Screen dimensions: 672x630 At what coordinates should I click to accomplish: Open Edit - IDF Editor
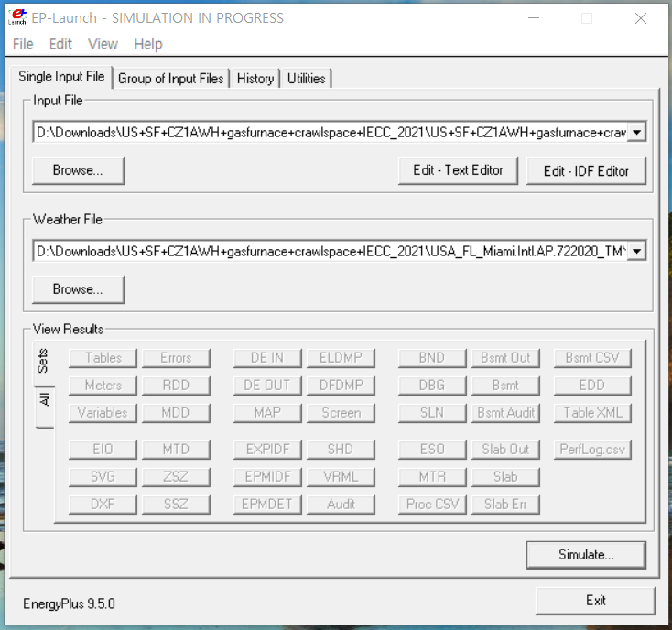tap(586, 170)
